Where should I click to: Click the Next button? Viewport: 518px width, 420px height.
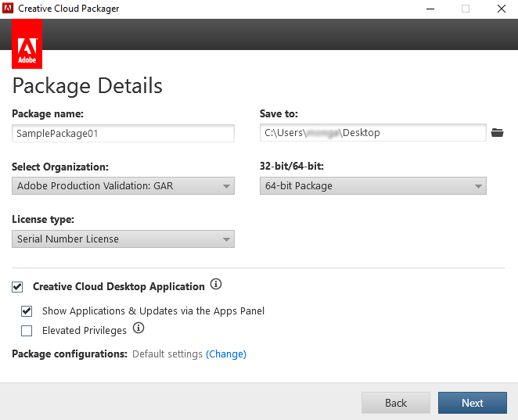tap(473, 403)
